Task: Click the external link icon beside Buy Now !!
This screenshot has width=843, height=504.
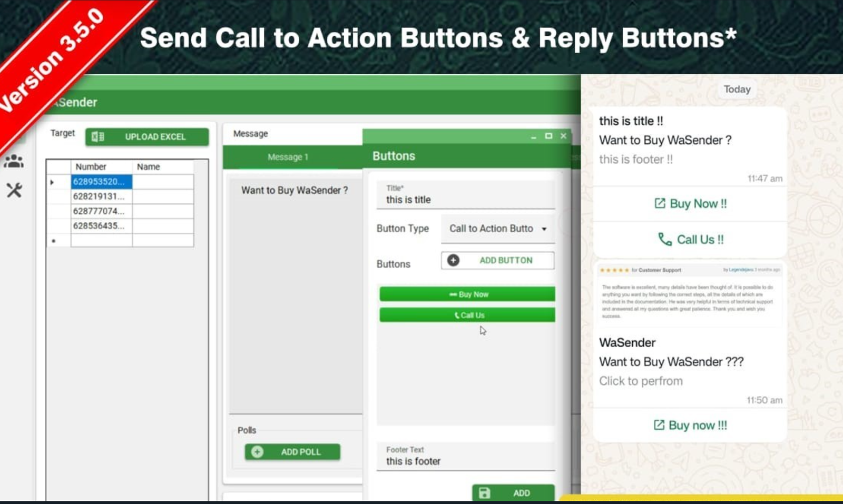Action: 660,203
